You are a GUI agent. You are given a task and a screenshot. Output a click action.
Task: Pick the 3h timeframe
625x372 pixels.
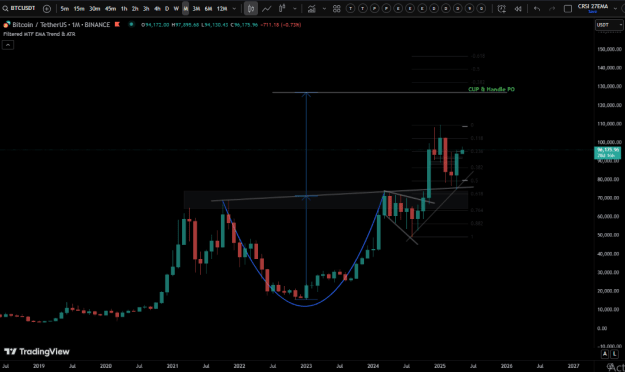146,8
